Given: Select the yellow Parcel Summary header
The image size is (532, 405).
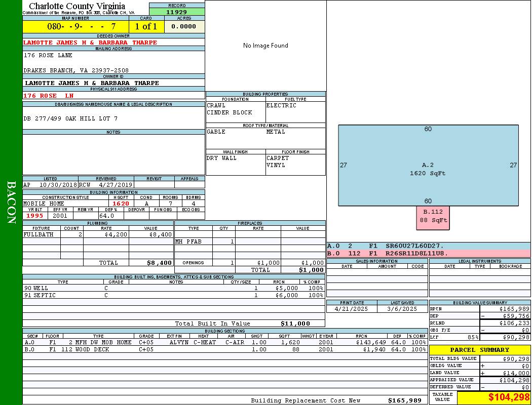Looking at the screenshot, I should click(479, 350).
